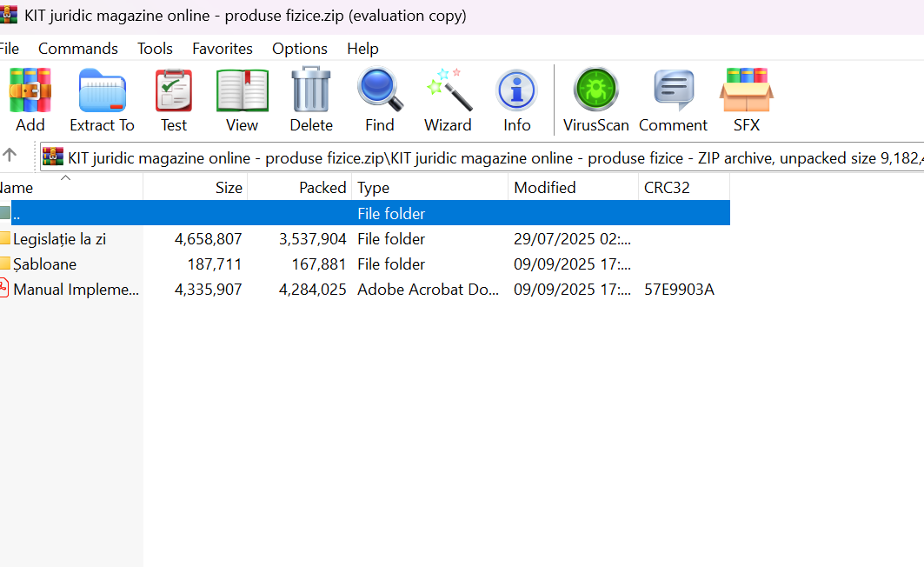Click the CRC32 value 57E9903A
The height and width of the screenshot is (567, 924).
679,290
